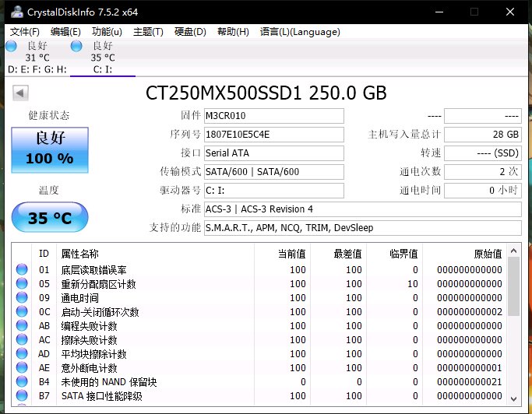532x414 pixels.
Task: Click the rotation rate value ---- (SSD)
Action: [483, 153]
